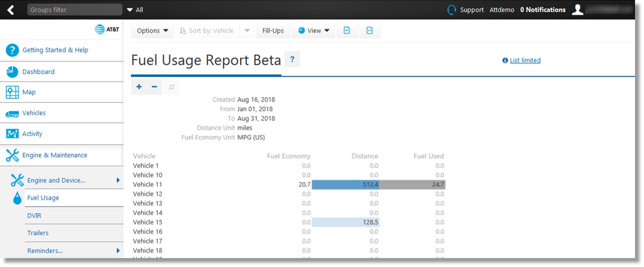Export the report as PDF

[347, 30]
